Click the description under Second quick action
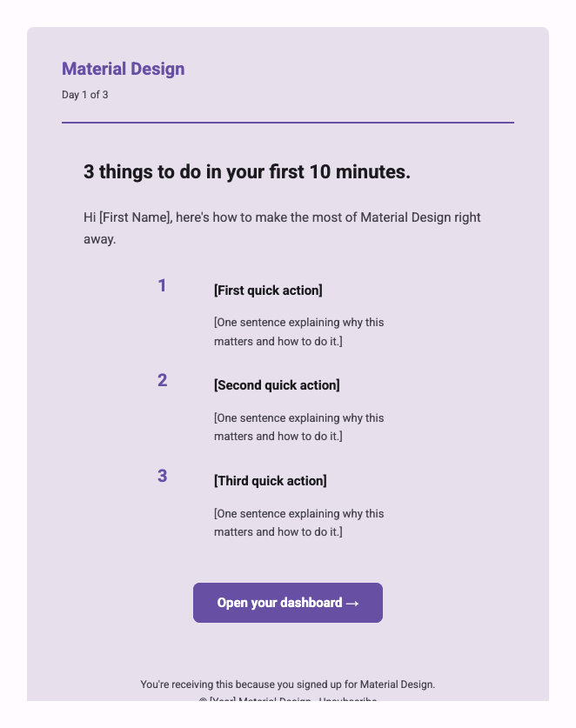 pyautogui.click(x=298, y=427)
